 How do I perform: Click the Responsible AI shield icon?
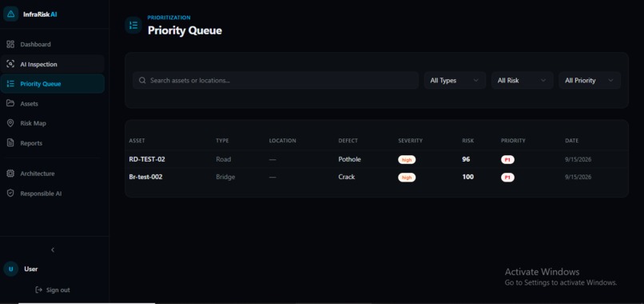click(10, 194)
